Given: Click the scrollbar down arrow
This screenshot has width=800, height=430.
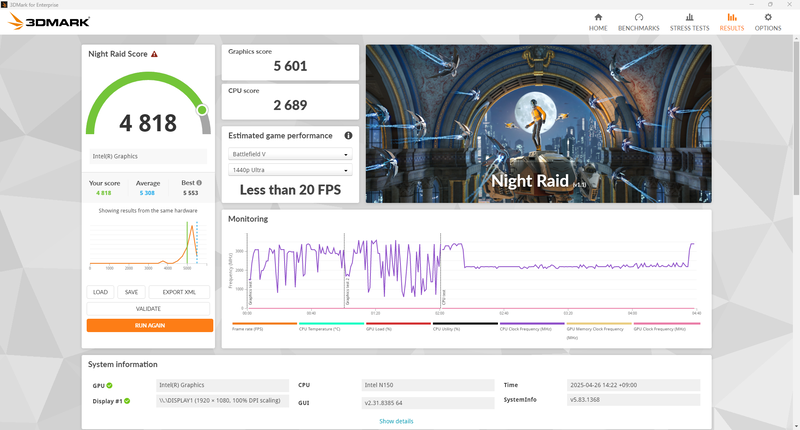Looking at the screenshot, I should pos(796,425).
